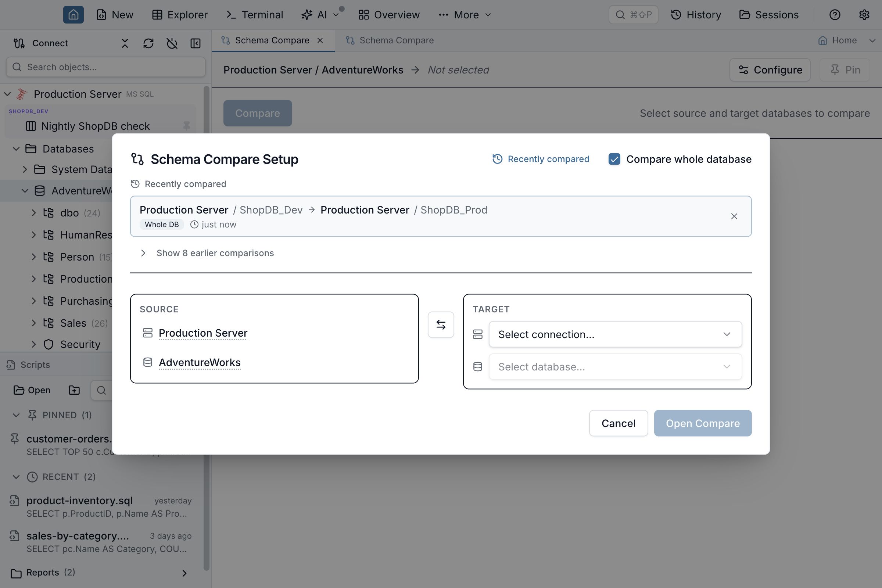Click the Compare button behind dialog
The height and width of the screenshot is (588, 882).
click(x=258, y=113)
